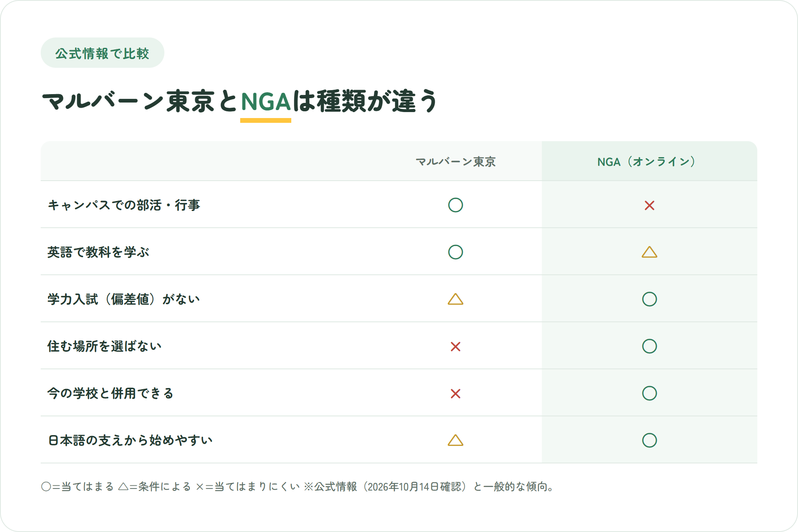798x532 pixels.
Task: Click the red cross for 住む場所を選ばない row
Action: click(x=455, y=347)
